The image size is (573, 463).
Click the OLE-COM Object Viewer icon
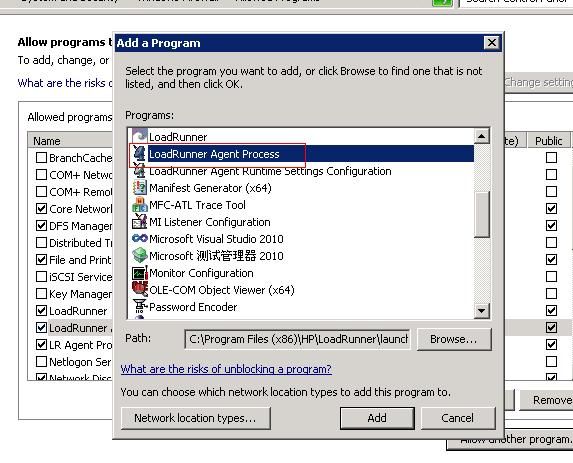click(x=139, y=289)
